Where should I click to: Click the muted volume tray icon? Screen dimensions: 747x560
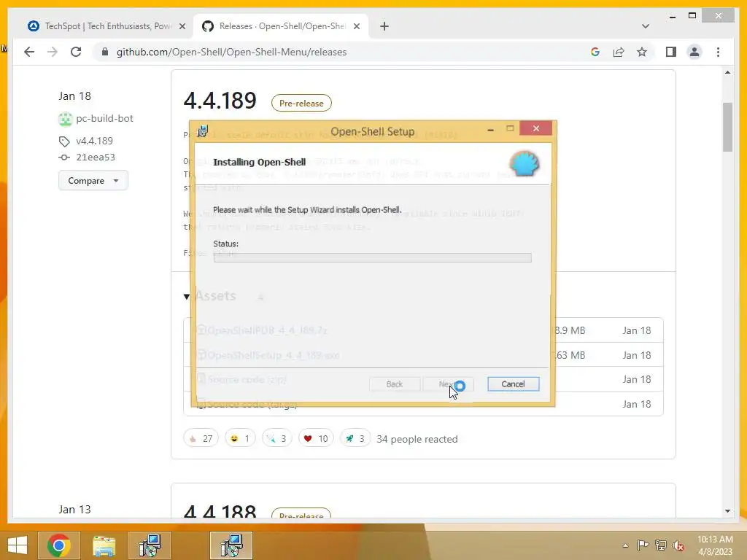pyautogui.click(x=678, y=545)
